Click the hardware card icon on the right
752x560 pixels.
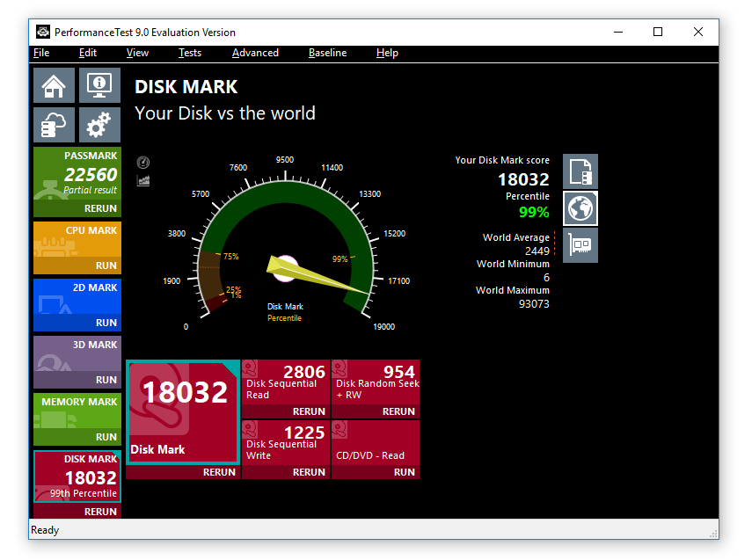tap(580, 245)
